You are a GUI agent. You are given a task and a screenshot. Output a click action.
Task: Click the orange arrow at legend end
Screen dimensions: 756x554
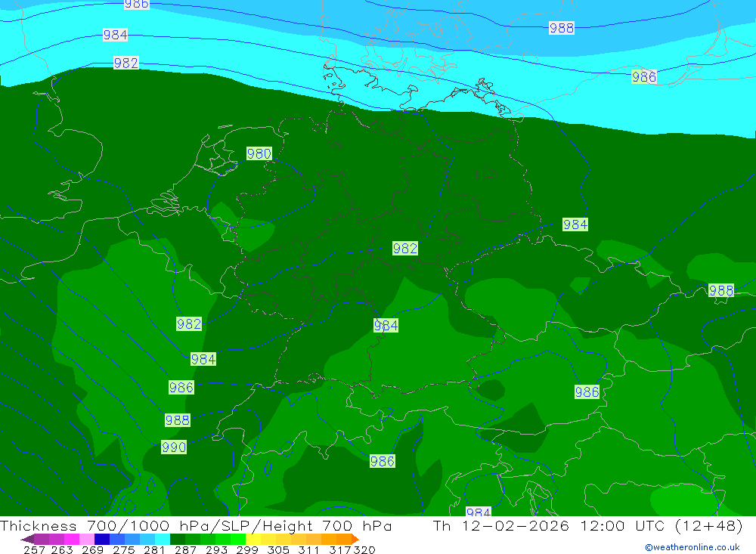point(355,539)
